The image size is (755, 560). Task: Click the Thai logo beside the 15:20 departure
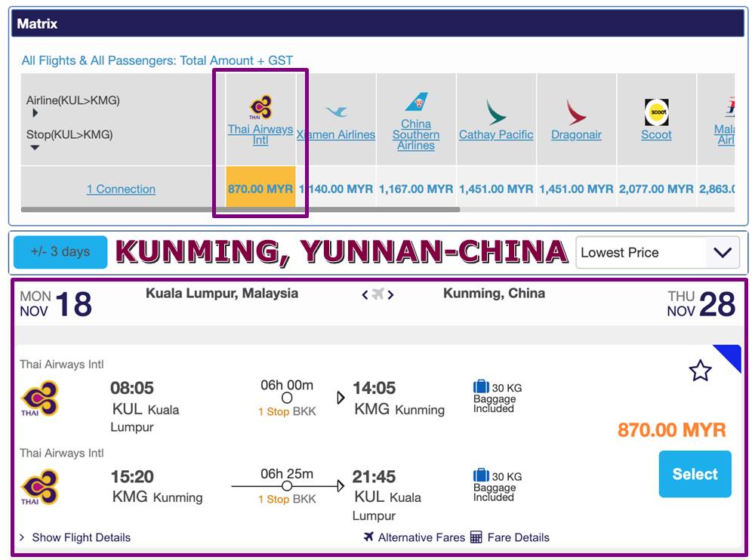39,487
